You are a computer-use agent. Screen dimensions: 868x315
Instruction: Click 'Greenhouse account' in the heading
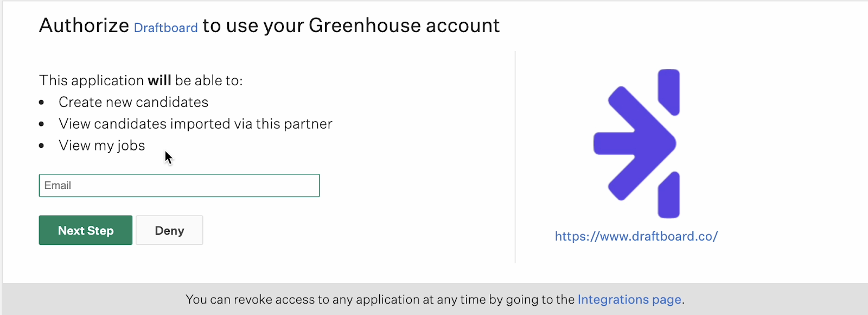404,26
